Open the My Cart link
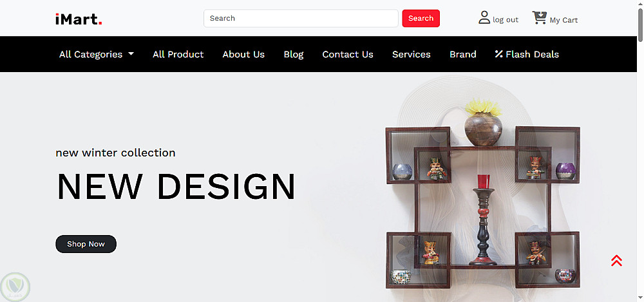 click(x=563, y=20)
